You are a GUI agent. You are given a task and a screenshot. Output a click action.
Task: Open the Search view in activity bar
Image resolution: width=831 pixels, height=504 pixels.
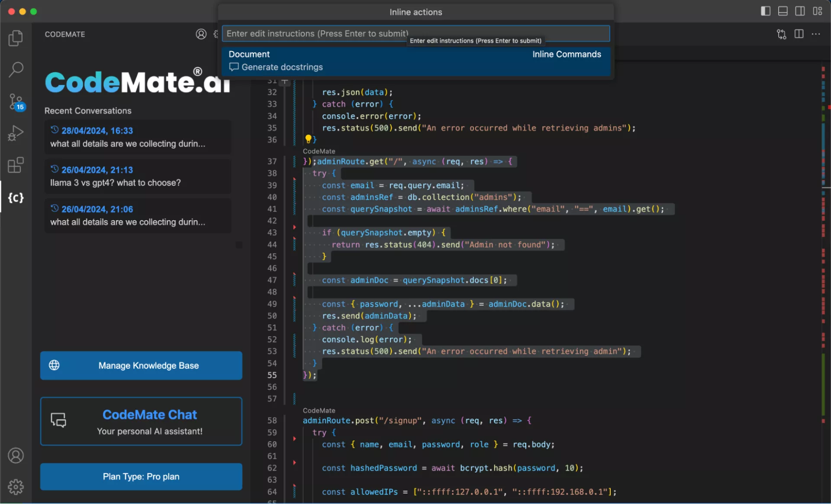coord(16,69)
